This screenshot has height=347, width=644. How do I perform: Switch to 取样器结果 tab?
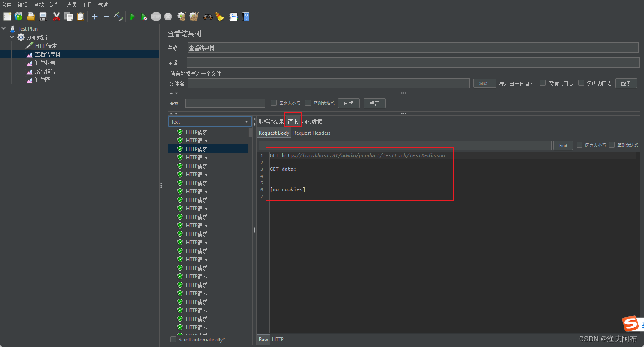pyautogui.click(x=271, y=121)
